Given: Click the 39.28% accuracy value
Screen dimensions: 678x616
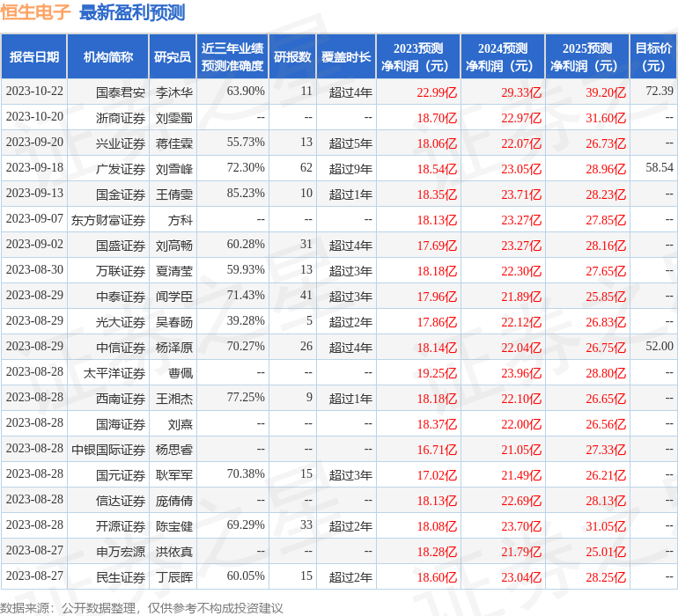Looking at the screenshot, I should tap(246, 320).
